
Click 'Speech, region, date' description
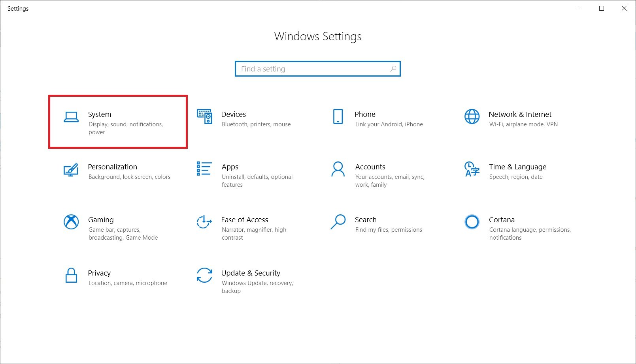tap(516, 177)
